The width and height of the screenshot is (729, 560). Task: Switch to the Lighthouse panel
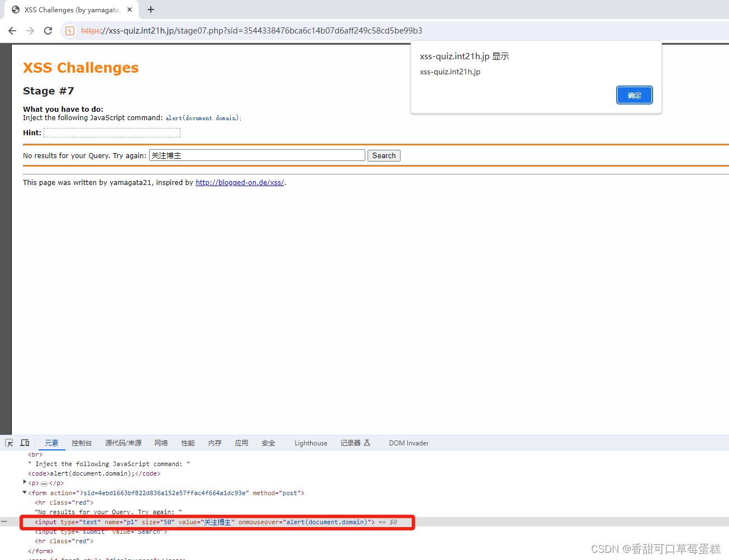(x=311, y=443)
